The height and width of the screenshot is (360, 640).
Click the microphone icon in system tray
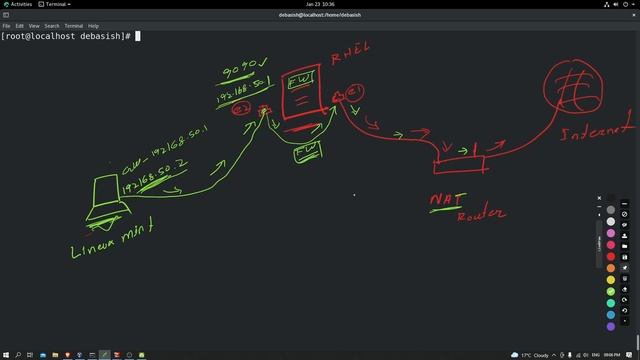tap(570, 355)
